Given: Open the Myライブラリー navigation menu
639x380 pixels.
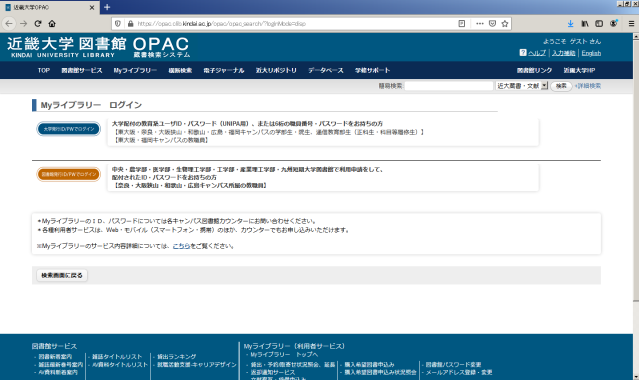Looking at the screenshot, I should coord(135,71).
